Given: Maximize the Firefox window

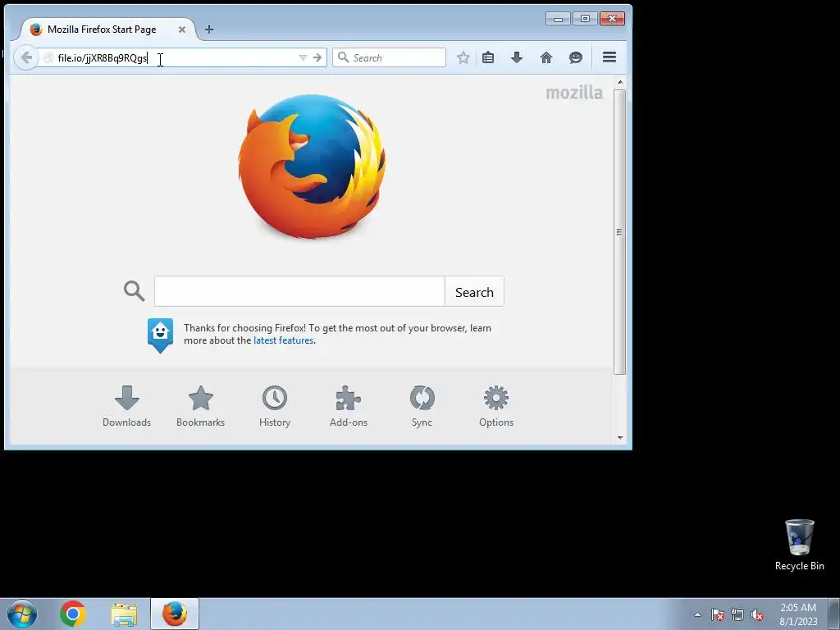Looking at the screenshot, I should coord(585,19).
